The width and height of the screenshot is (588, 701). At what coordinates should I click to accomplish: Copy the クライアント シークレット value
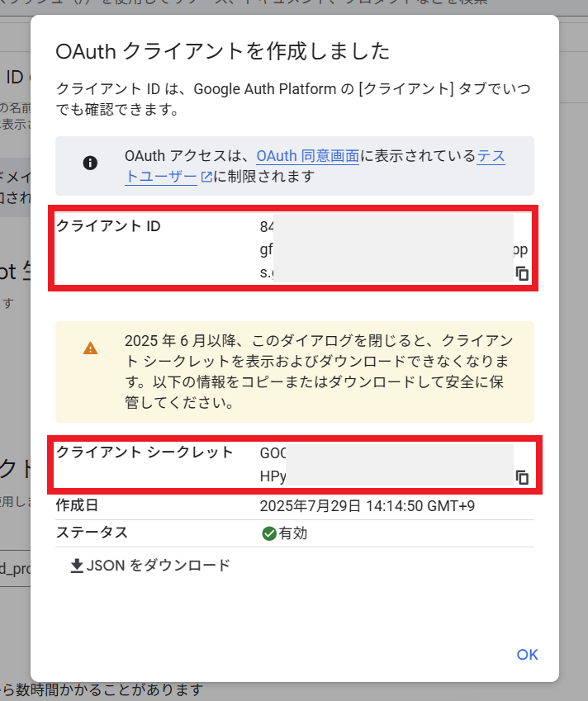[522, 477]
